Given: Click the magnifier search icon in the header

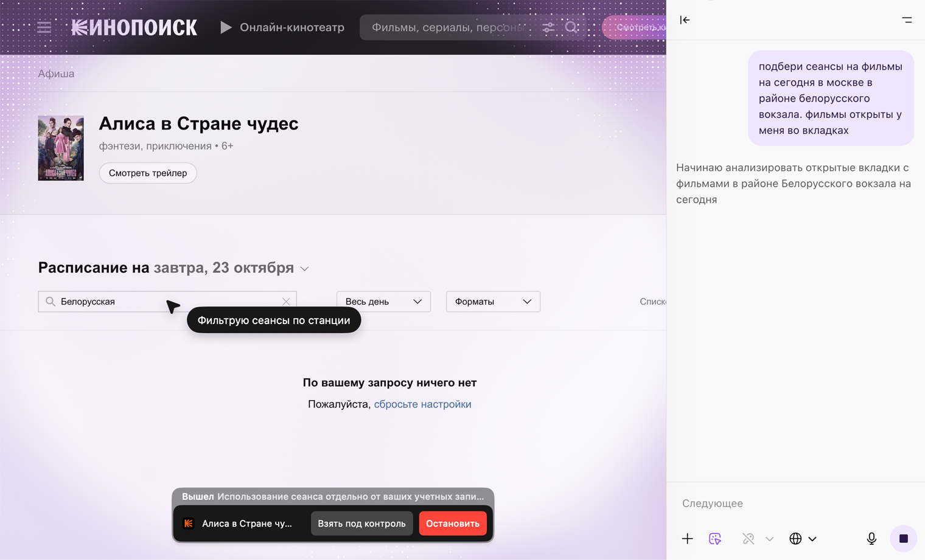Looking at the screenshot, I should tap(571, 27).
